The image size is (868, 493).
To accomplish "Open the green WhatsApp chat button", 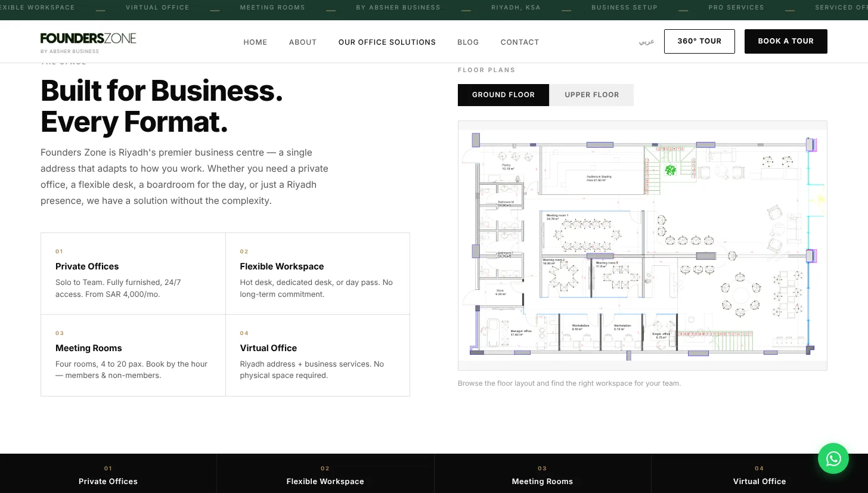I will tap(833, 458).
